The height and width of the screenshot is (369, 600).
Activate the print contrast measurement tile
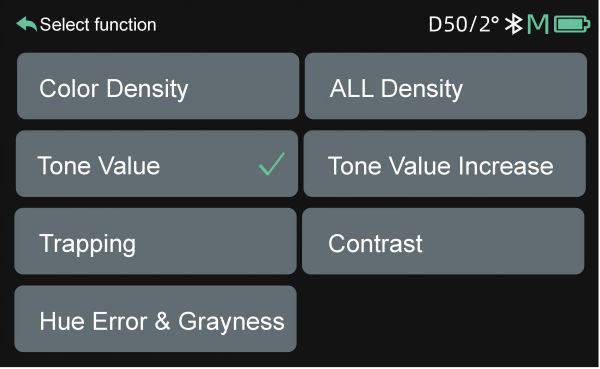coord(443,241)
